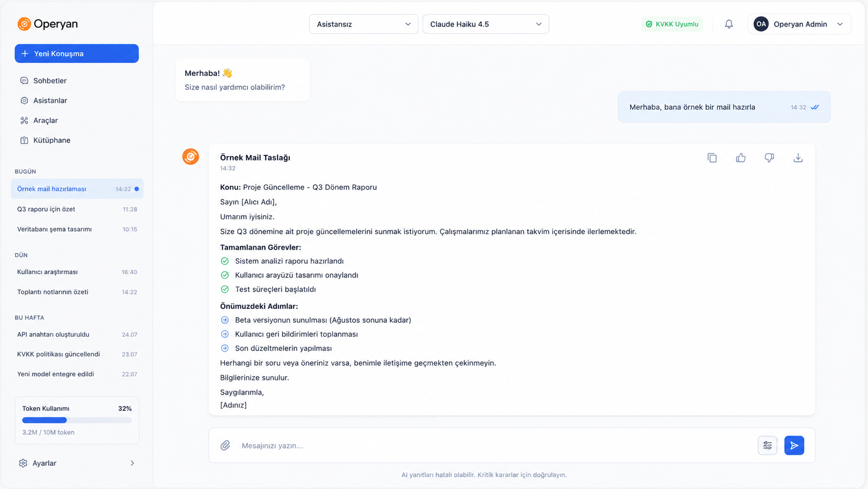
Task: Click the Örnek Mail Taslağı title
Action: click(x=255, y=157)
